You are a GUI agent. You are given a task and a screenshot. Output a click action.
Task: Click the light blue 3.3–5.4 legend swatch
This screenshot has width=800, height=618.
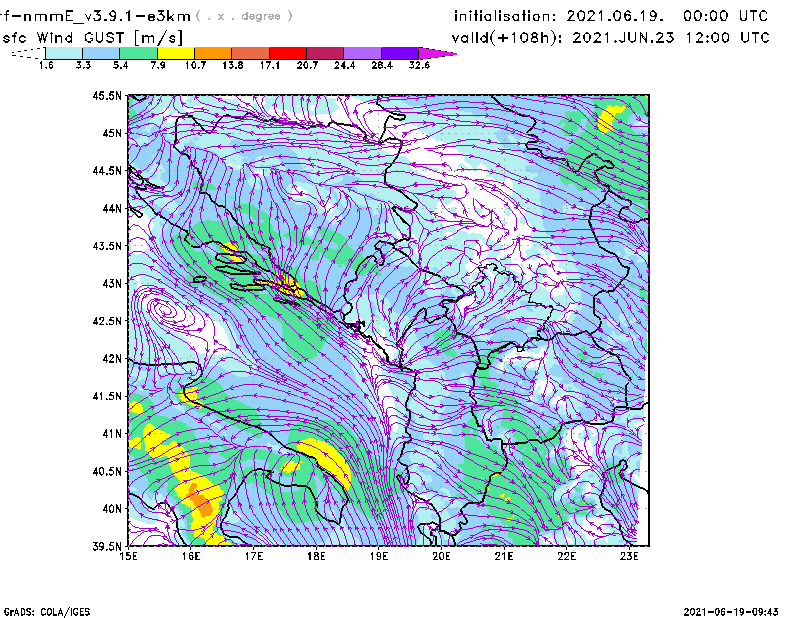(101, 53)
